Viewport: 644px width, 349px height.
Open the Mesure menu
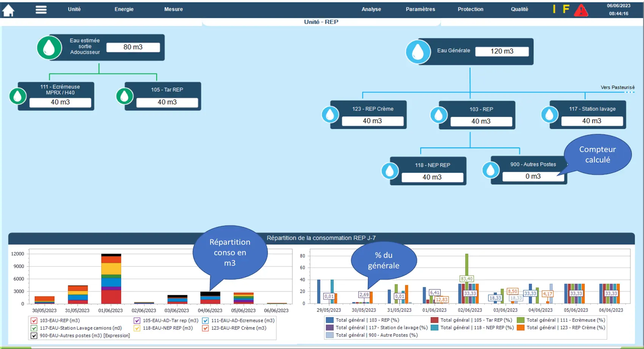coord(174,9)
